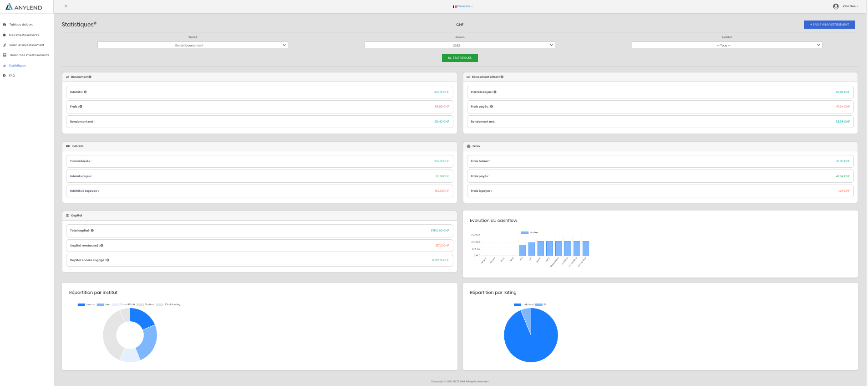Click the info icon beside Intérêts reçus (Rendement effectif)
This screenshot has height=386, width=868.
pos(495,92)
